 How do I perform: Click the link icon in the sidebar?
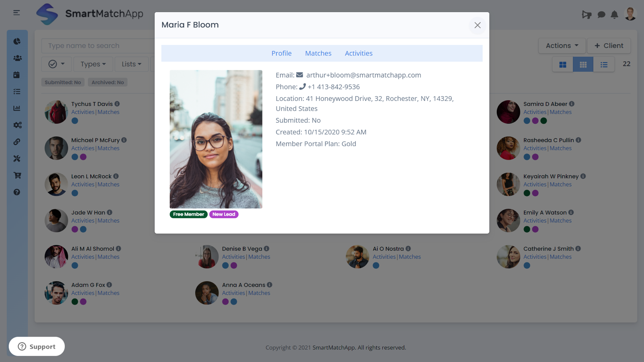(x=17, y=142)
